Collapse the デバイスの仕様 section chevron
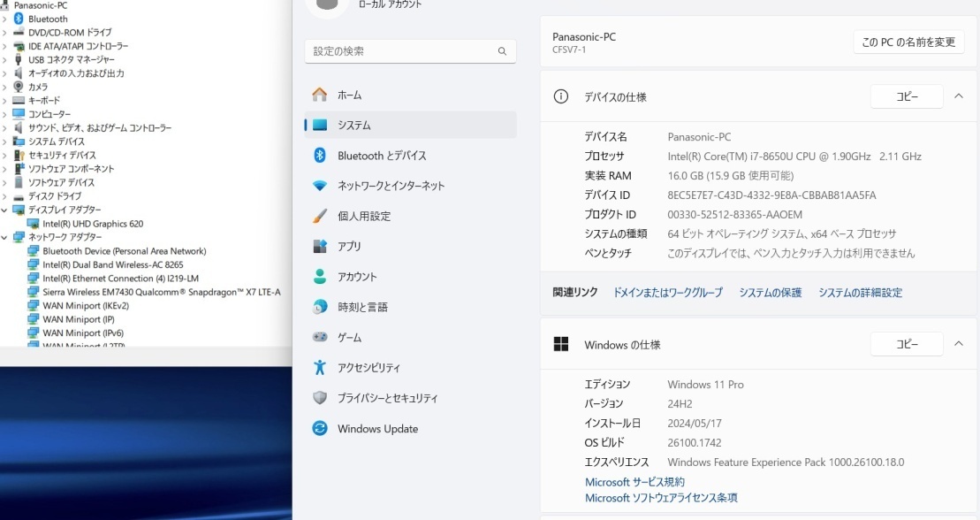 pos(958,96)
